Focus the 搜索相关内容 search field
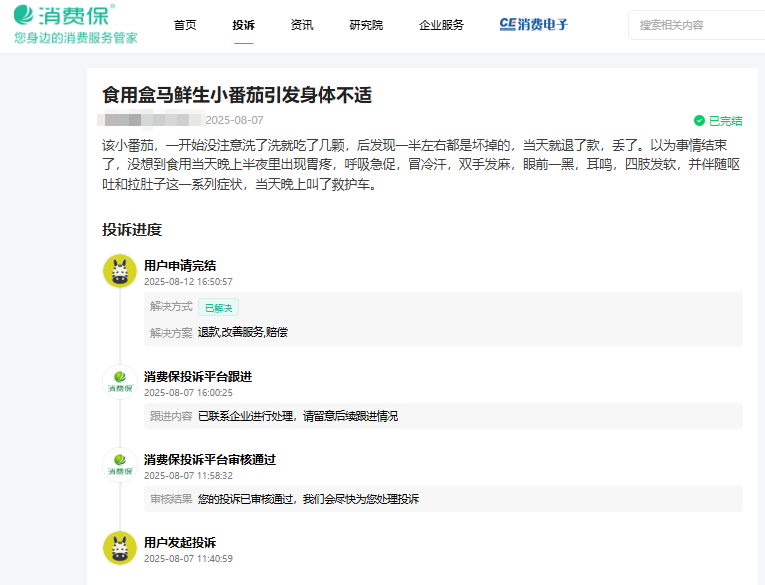This screenshot has height=585, width=765. 697,25
